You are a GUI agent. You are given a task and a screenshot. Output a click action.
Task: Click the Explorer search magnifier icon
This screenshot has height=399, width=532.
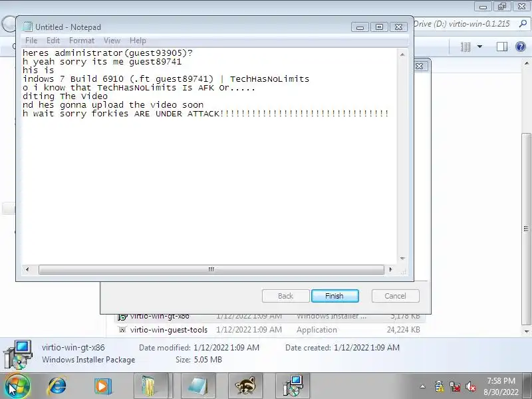pyautogui.click(x=523, y=24)
